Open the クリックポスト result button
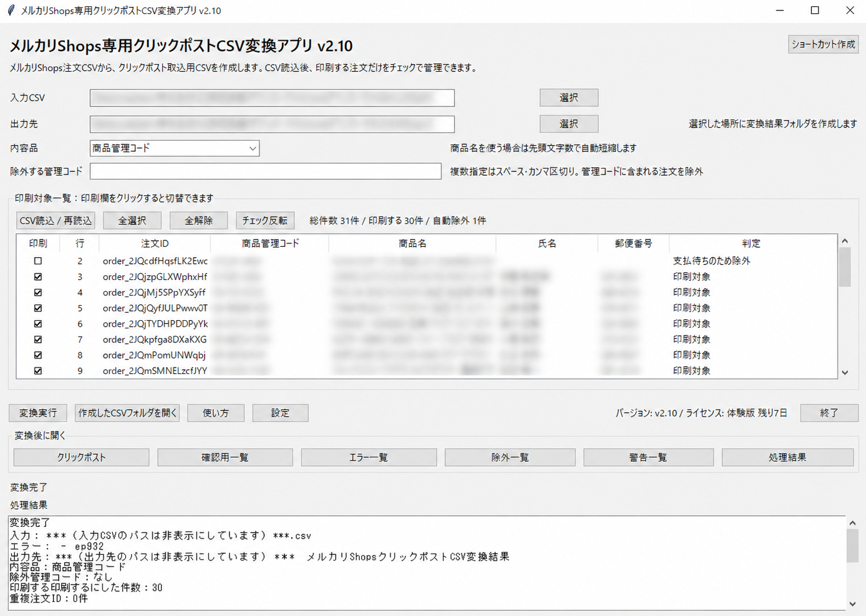The height and width of the screenshot is (616, 866). point(82,458)
